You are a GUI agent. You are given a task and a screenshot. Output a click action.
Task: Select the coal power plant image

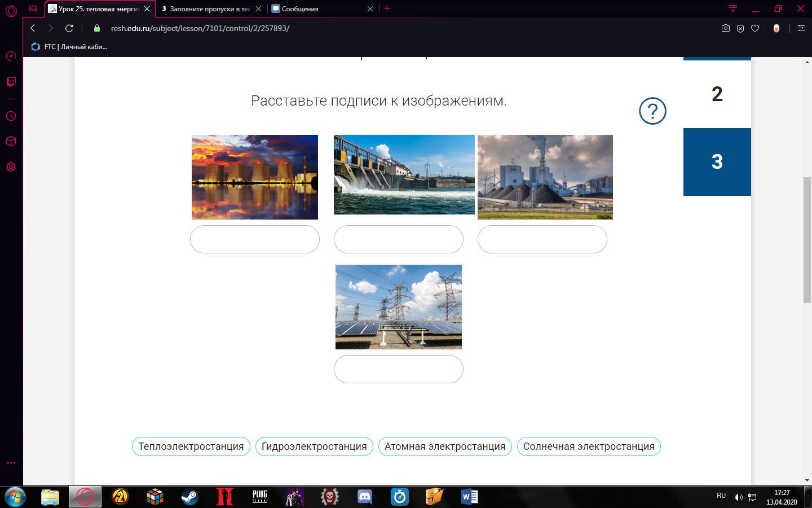545,177
